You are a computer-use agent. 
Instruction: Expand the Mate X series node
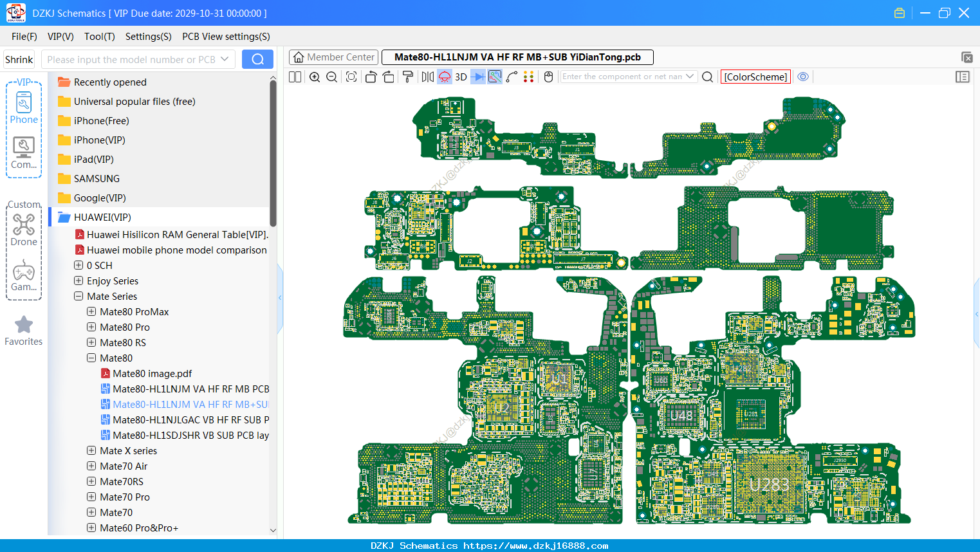tap(91, 450)
